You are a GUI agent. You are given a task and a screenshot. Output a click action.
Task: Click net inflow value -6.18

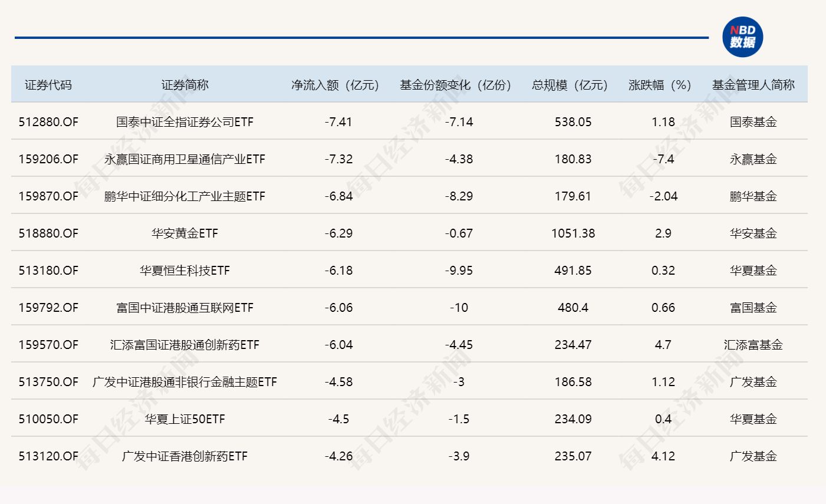(x=338, y=271)
